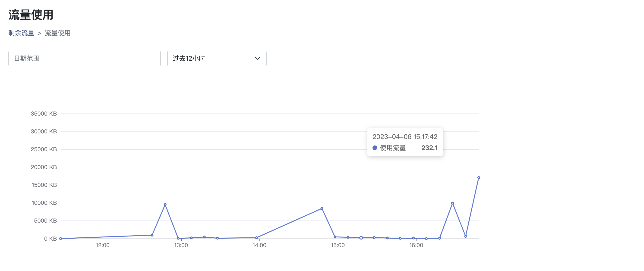The width and height of the screenshot is (644, 271).
Task: Click the tooltip timestamp 2023-04-06 15:17:42
Action: pos(404,137)
